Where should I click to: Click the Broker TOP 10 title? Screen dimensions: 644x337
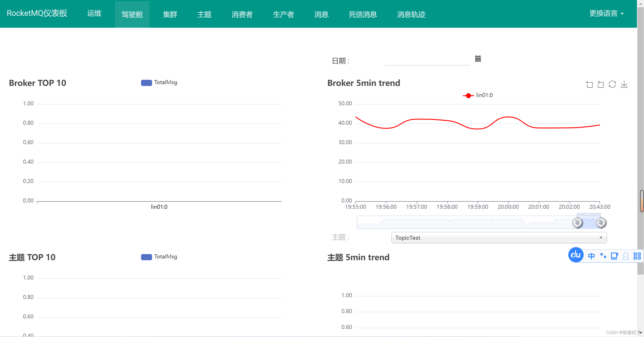click(37, 83)
